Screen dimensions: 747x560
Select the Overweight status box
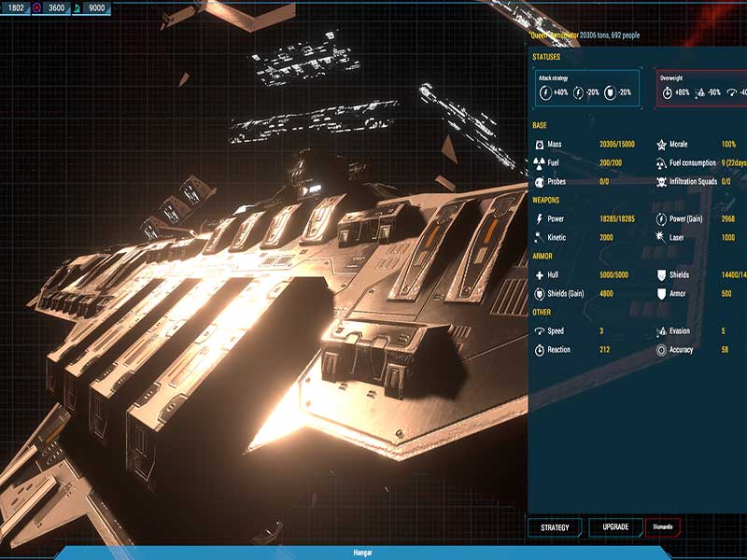pos(700,88)
